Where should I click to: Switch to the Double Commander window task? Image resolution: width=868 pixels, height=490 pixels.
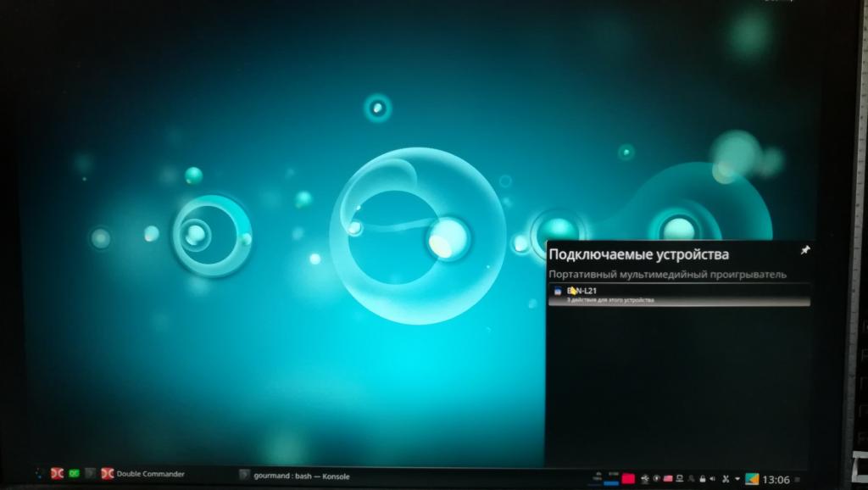[x=142, y=474]
